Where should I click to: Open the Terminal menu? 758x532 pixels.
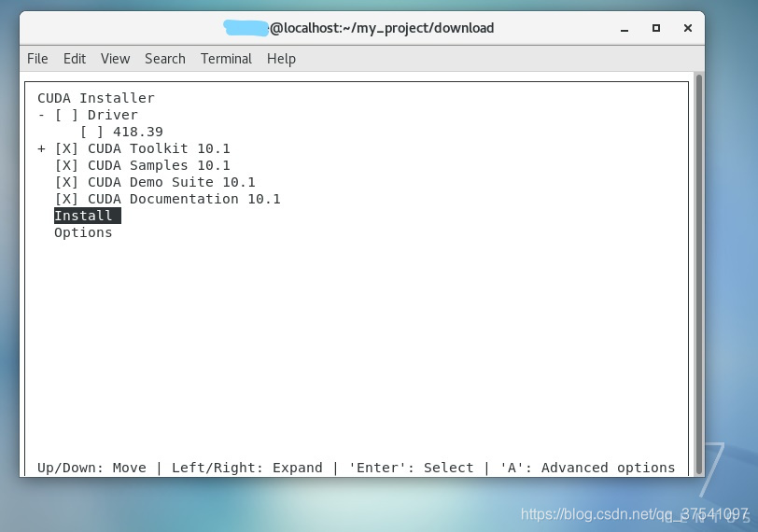(226, 59)
